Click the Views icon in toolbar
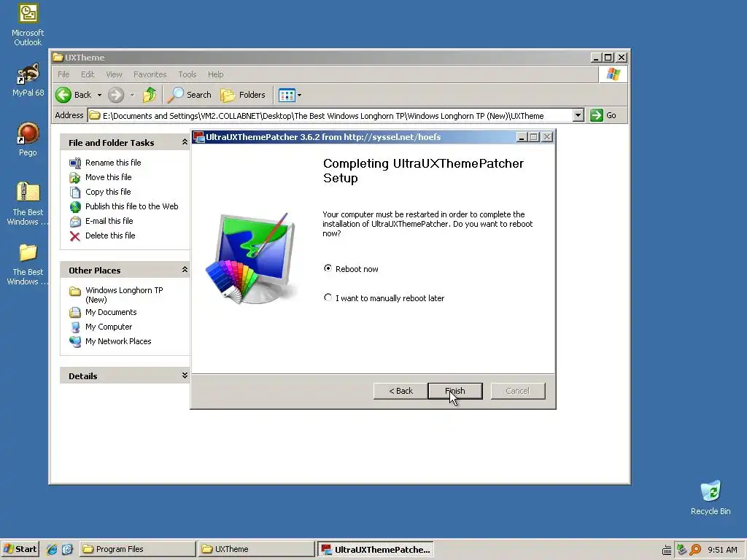This screenshot has height=560, width=747. click(287, 95)
